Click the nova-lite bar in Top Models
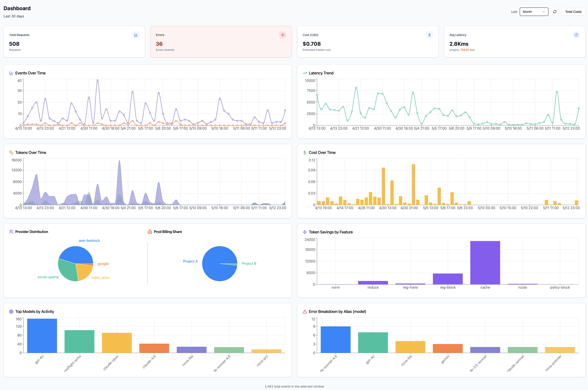This screenshot has width=588, height=390. coord(191,350)
